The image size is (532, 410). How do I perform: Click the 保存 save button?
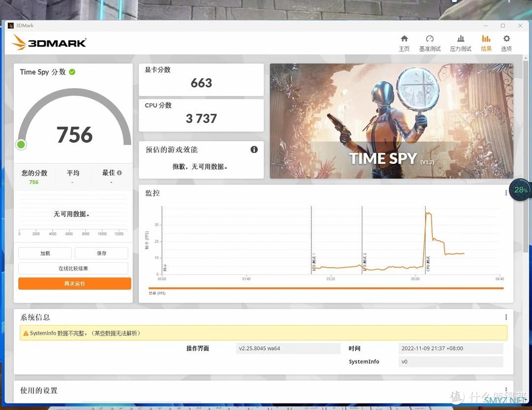[x=101, y=253]
